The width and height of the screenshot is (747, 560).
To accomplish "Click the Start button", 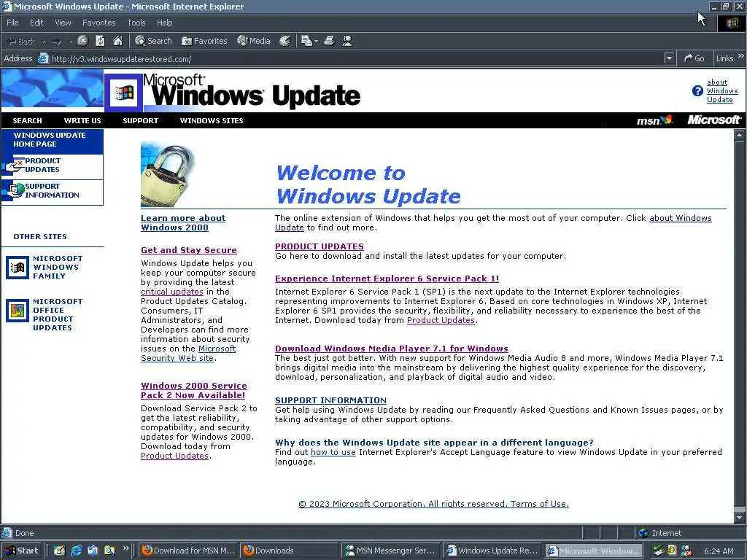I will coord(21,551).
